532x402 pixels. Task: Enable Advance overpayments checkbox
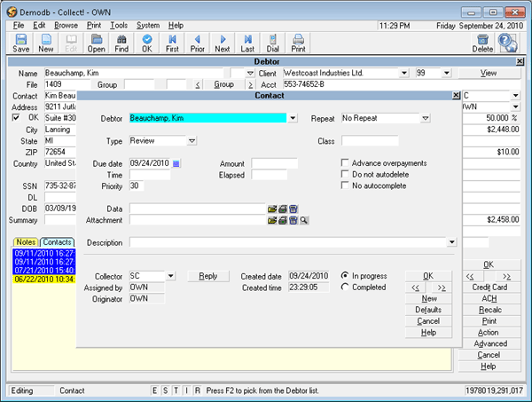coord(345,163)
